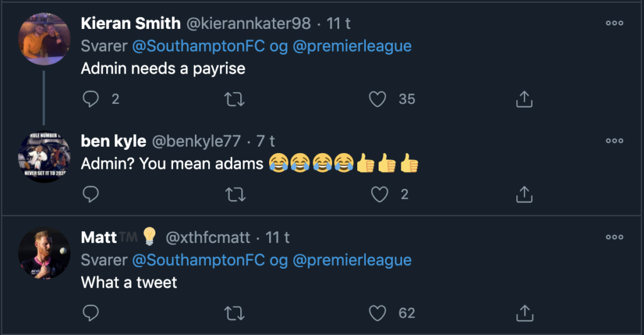644x335 pixels.
Task: Retweet Matt's 'What a tweet' post
Action: (x=235, y=312)
